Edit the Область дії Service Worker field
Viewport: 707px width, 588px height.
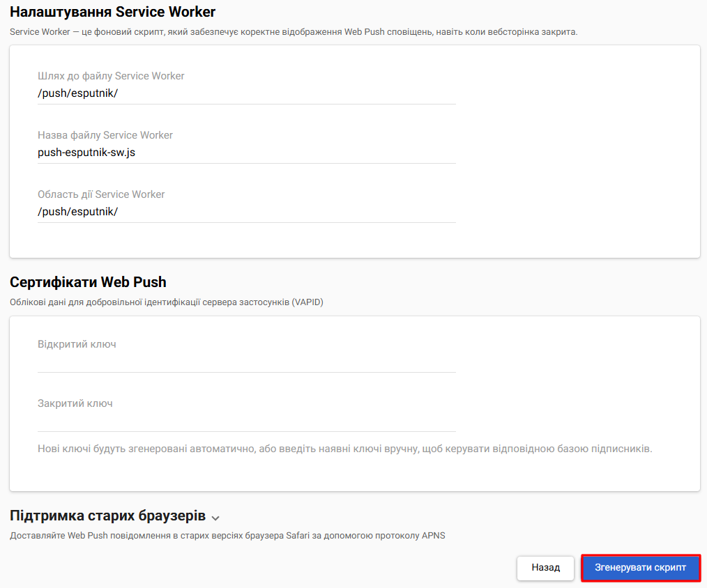click(247, 211)
